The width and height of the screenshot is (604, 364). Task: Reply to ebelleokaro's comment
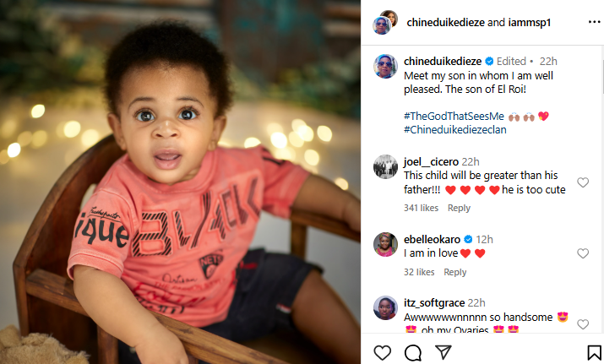(x=455, y=272)
